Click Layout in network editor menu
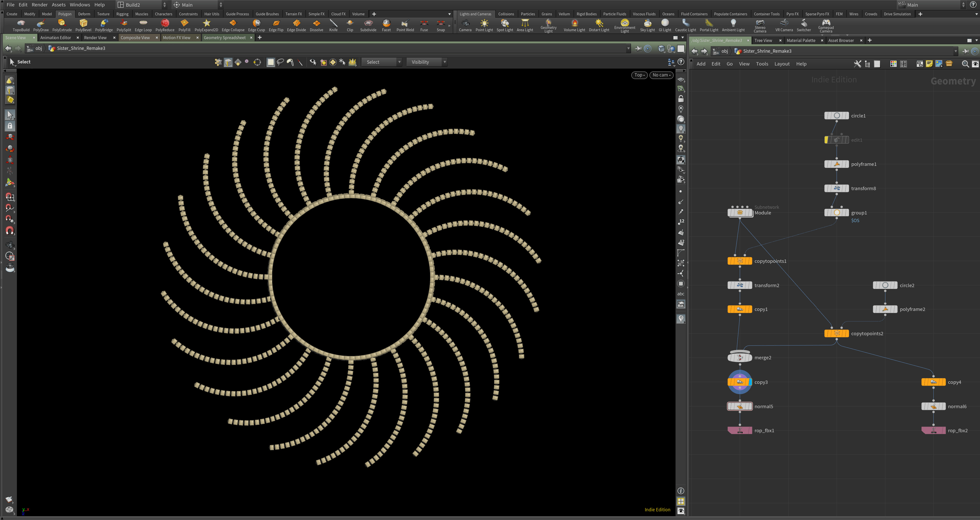The height and width of the screenshot is (520, 980). [x=782, y=64]
